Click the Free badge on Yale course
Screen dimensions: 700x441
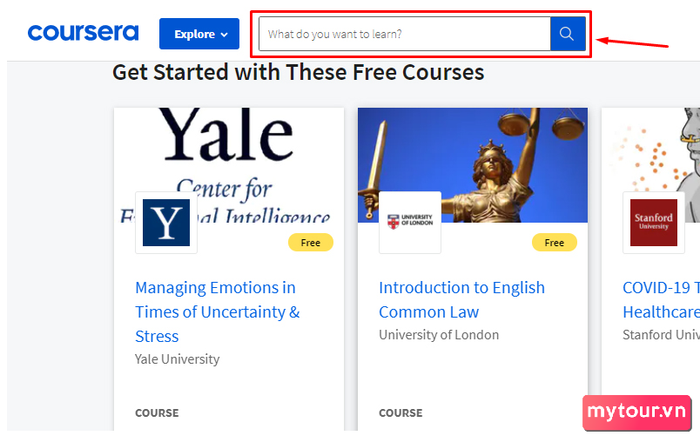coord(311,242)
